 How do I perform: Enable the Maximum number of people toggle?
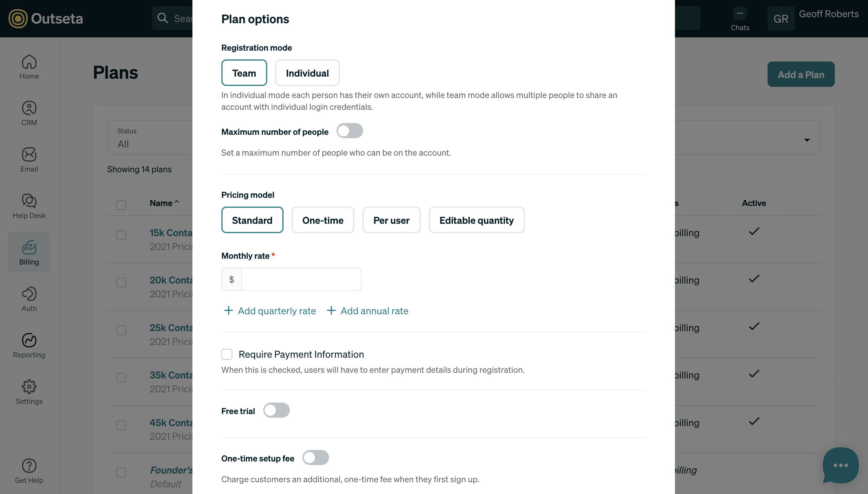tap(350, 131)
